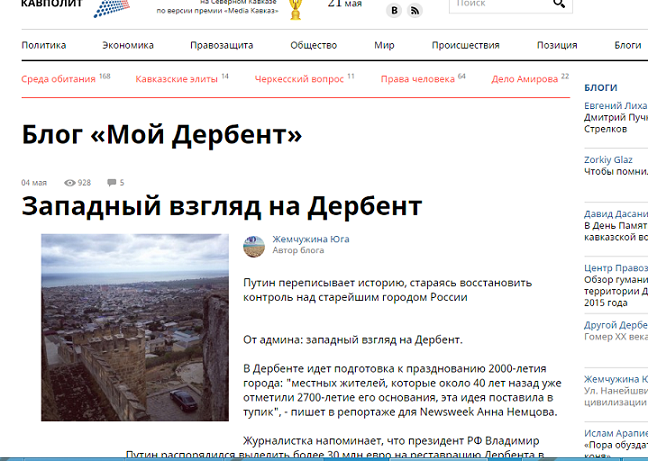Image resolution: width=648 pixels, height=461 pixels.
Task: Open the article title Западный взгляд на Дербент
Action: pyautogui.click(x=222, y=207)
